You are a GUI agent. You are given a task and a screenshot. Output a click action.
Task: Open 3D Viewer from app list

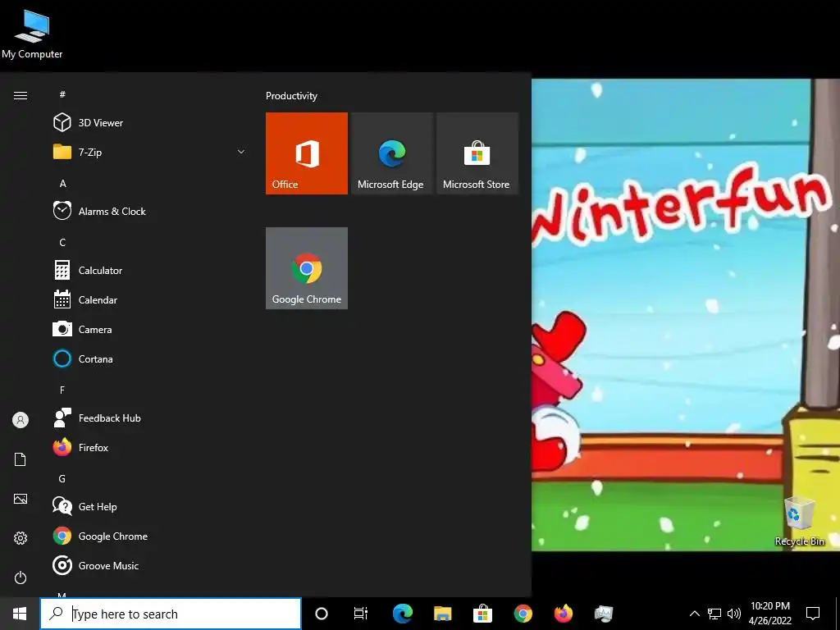click(x=150, y=123)
